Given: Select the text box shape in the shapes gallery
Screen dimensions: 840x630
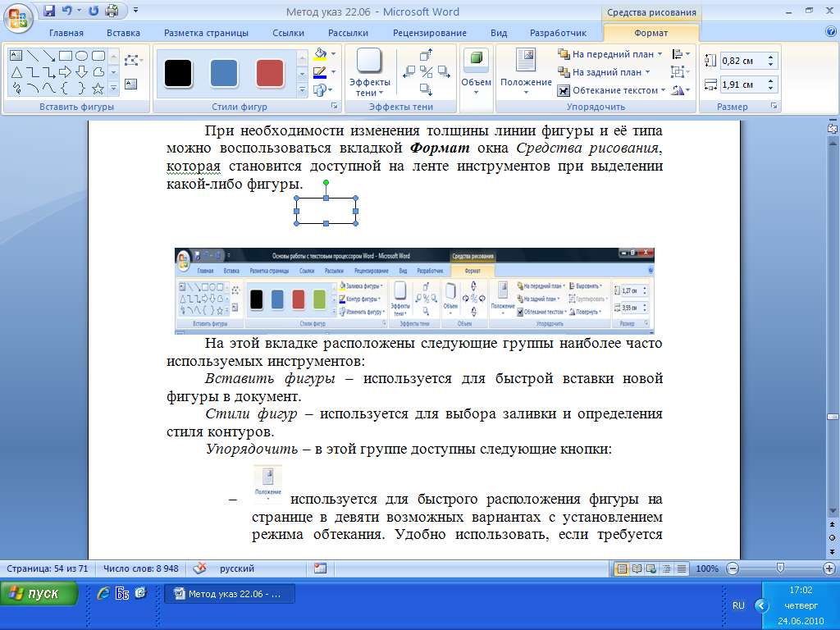Looking at the screenshot, I should tap(16, 56).
